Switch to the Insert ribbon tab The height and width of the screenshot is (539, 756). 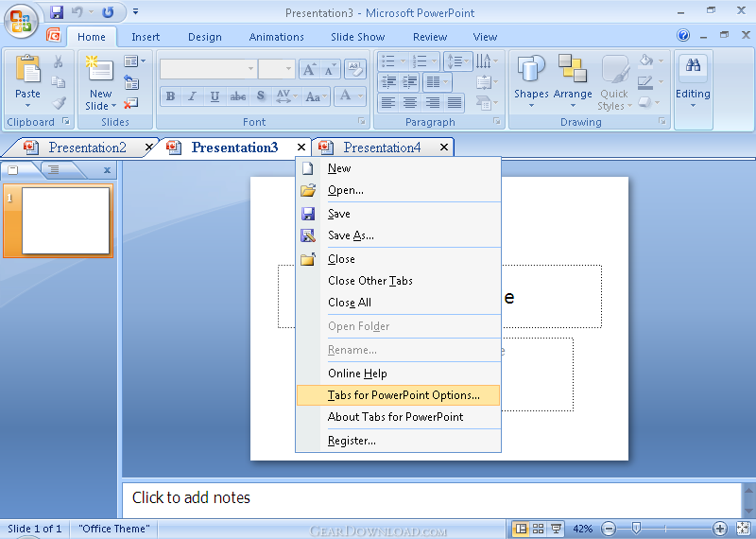point(146,37)
